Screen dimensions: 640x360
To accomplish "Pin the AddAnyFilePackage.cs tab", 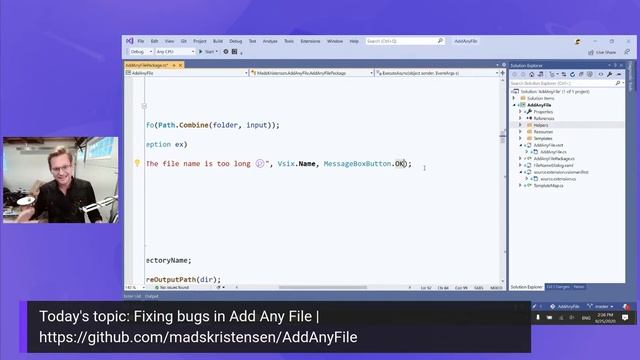I will pyautogui.click(x=174, y=65).
